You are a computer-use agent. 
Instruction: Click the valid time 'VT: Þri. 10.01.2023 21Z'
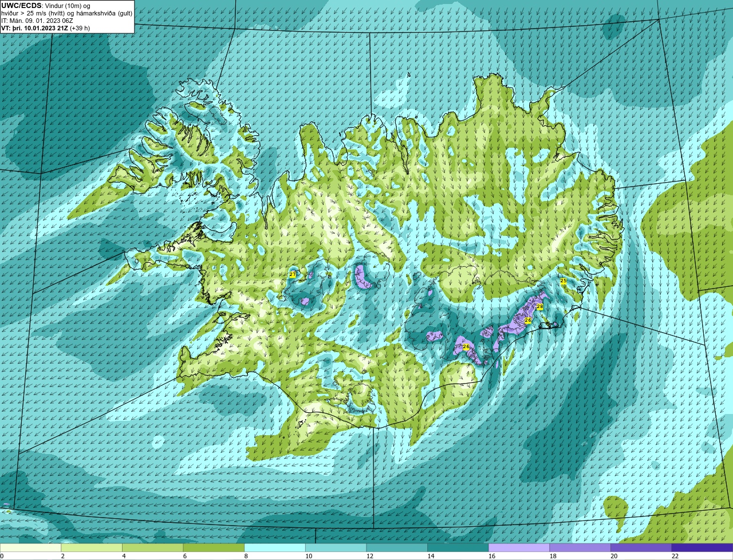click(x=34, y=28)
